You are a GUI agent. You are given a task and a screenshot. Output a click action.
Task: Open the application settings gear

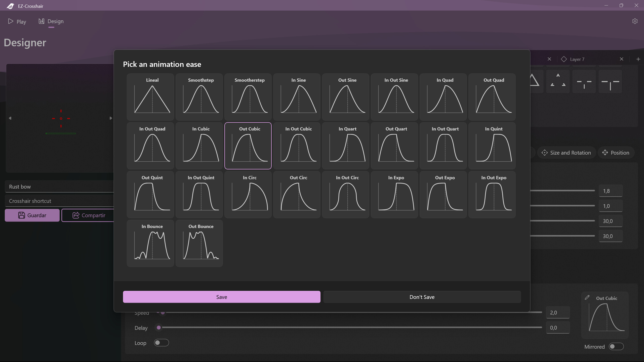pos(635,21)
